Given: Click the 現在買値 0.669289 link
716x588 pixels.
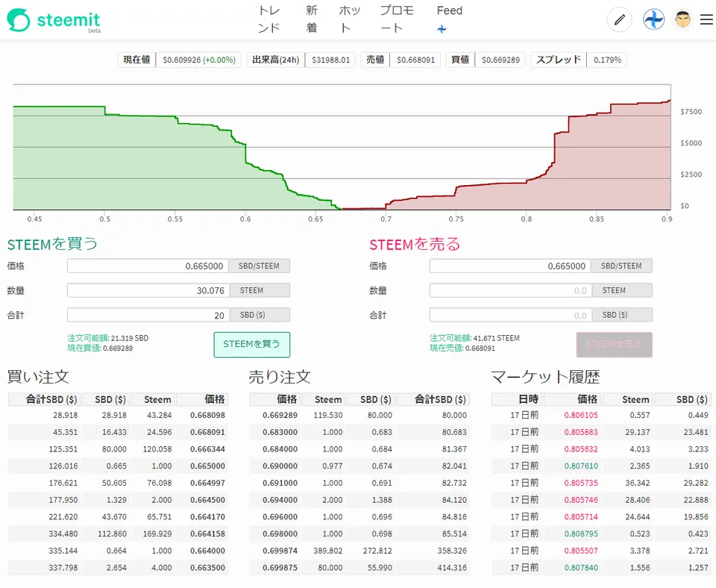Looking at the screenshot, I should 100,348.
